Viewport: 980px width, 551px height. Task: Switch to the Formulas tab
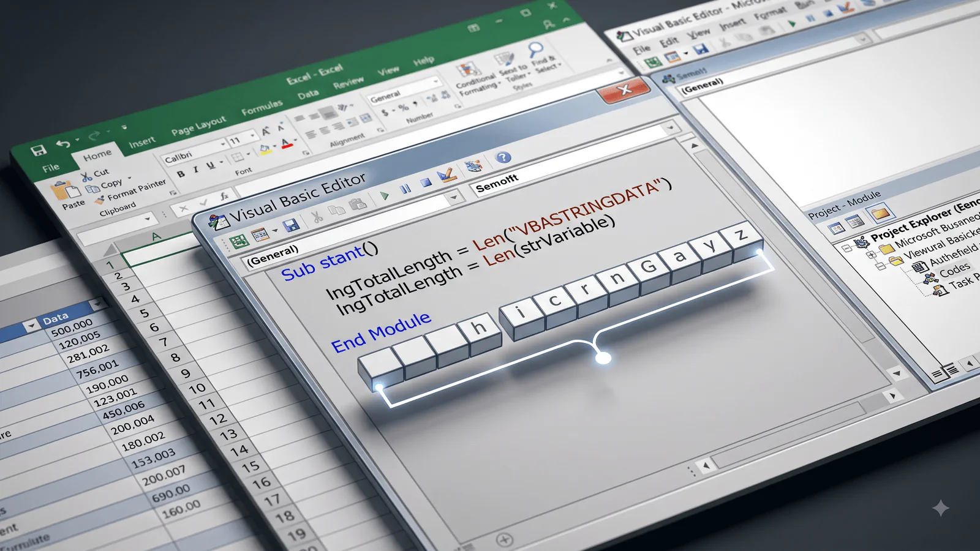[x=262, y=108]
